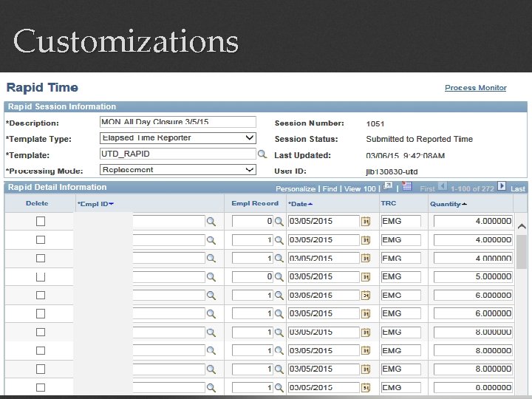Click the View 100 link
This screenshot has width=532, height=399.
(x=360, y=188)
